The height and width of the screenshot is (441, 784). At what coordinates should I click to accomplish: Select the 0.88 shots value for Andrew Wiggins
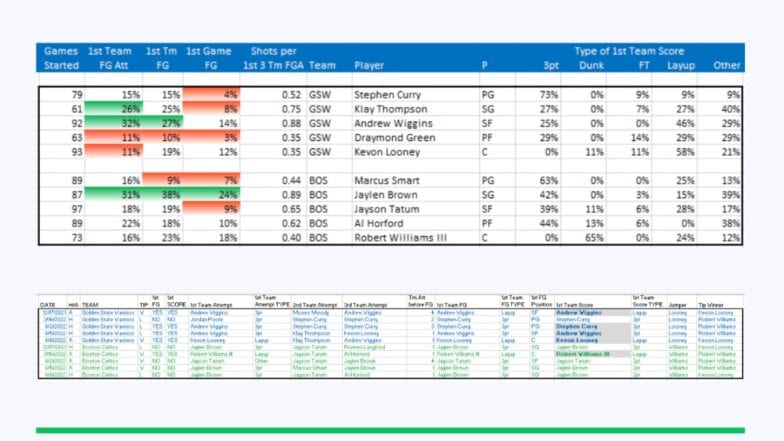tap(291, 124)
